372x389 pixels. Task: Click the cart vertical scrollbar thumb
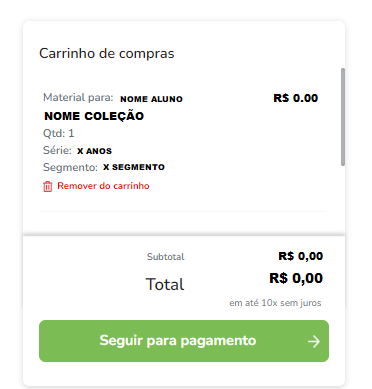coord(343,117)
